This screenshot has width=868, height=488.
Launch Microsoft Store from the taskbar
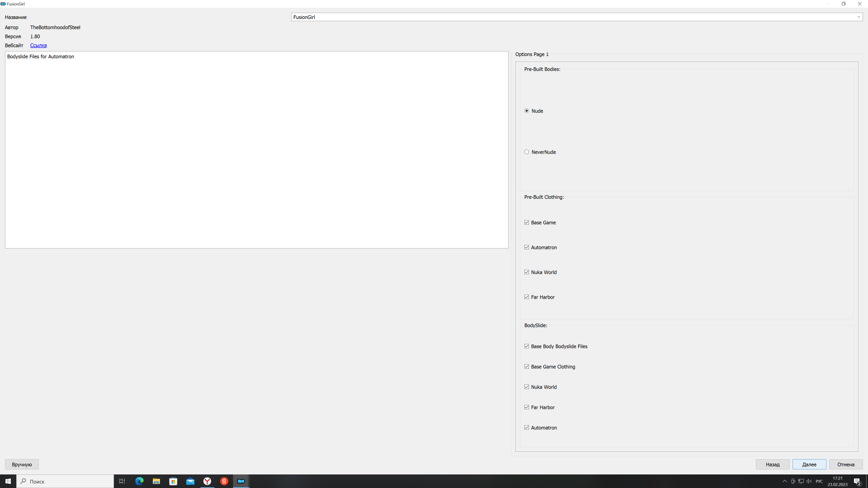coord(173,481)
